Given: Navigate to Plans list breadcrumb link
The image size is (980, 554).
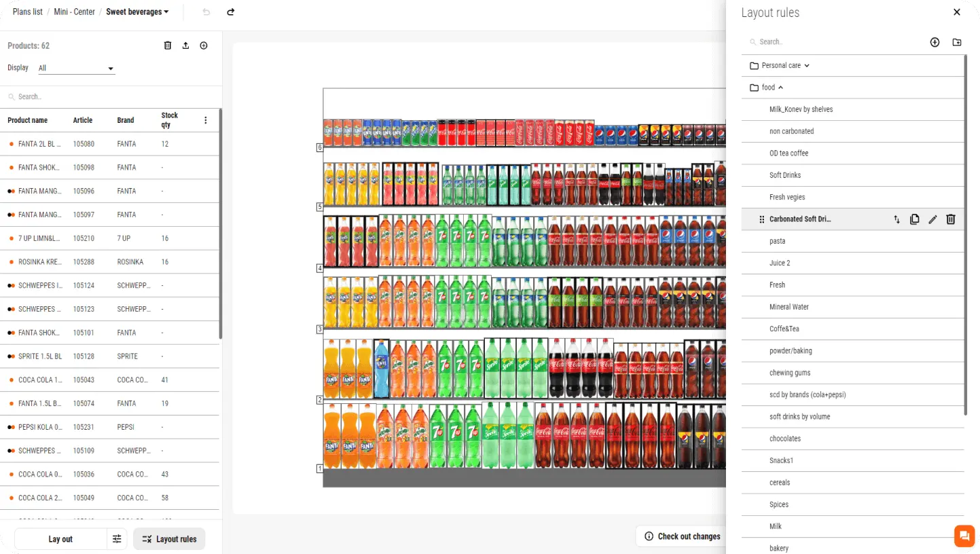Looking at the screenshot, I should point(27,12).
